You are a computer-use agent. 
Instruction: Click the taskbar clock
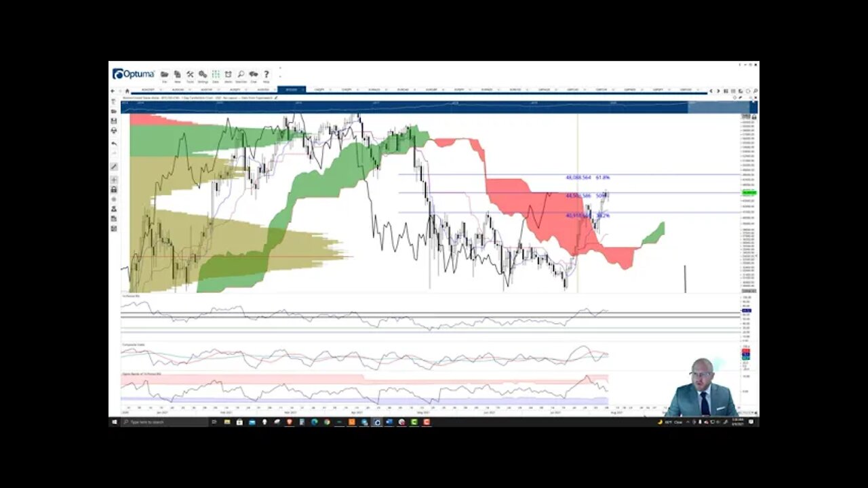click(x=738, y=422)
